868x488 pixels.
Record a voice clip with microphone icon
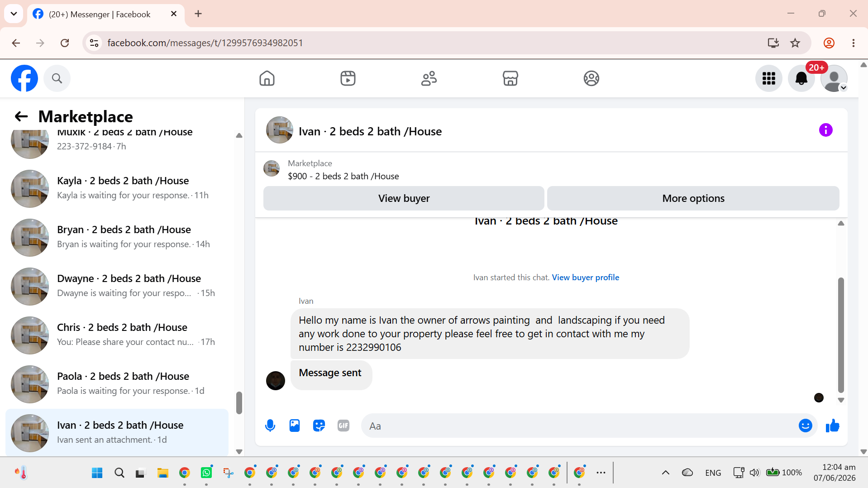(x=270, y=426)
